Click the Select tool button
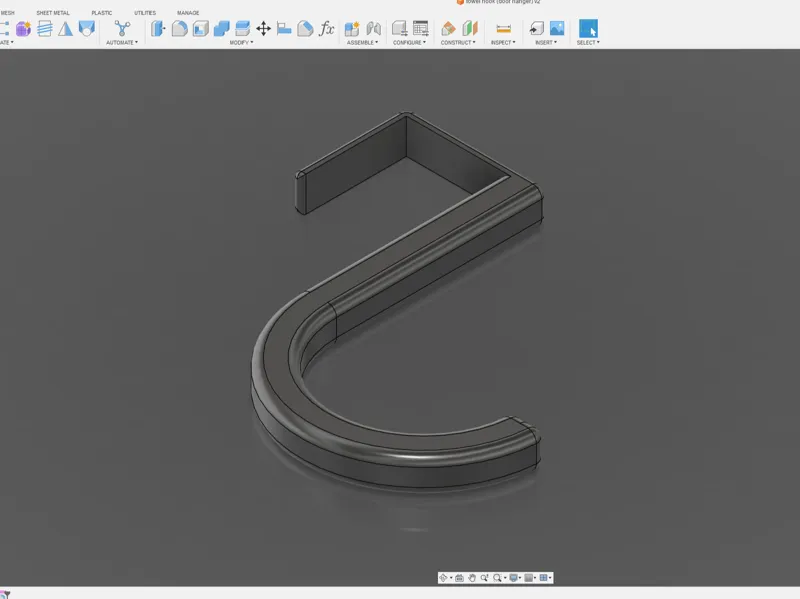This screenshot has width=800, height=599. pos(588,29)
